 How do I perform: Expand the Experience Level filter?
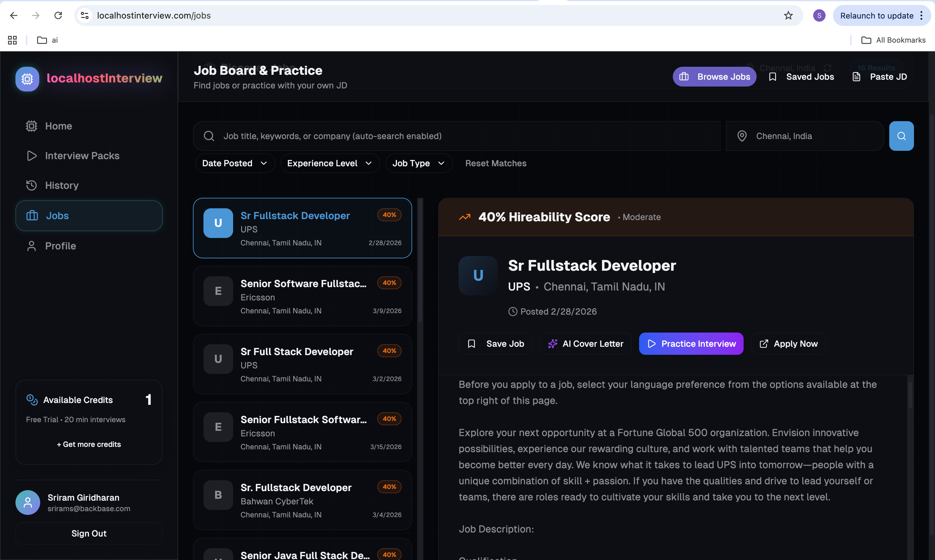pos(330,163)
